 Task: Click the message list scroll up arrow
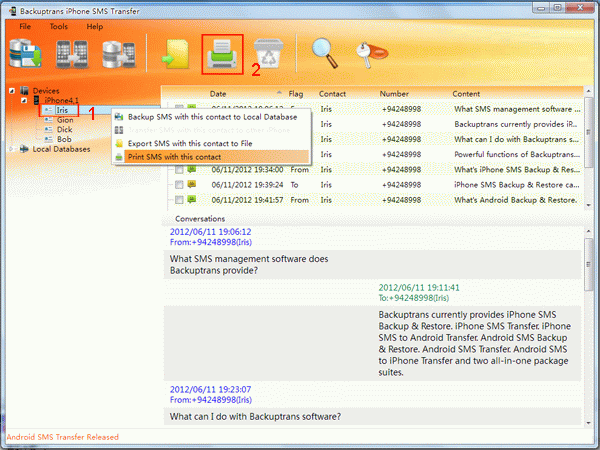coord(589,91)
